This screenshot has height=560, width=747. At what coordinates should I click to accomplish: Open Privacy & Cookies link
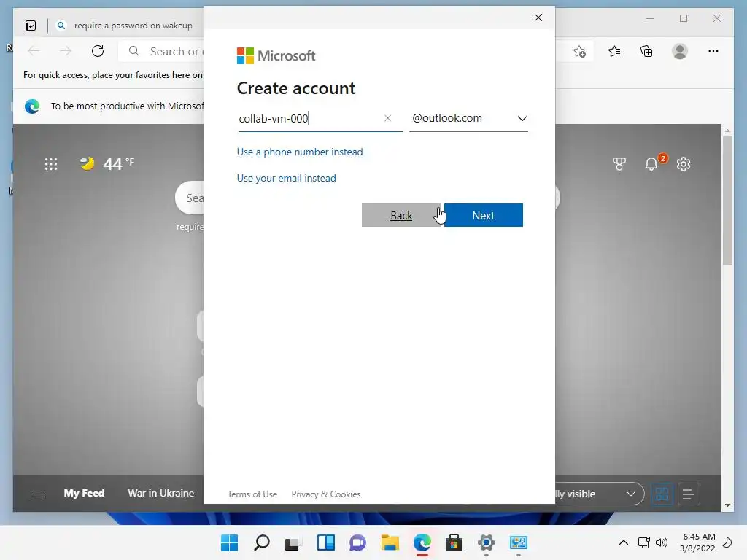click(326, 494)
